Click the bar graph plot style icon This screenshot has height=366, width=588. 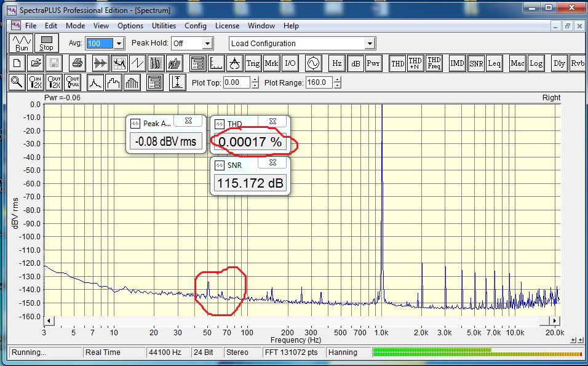132,82
